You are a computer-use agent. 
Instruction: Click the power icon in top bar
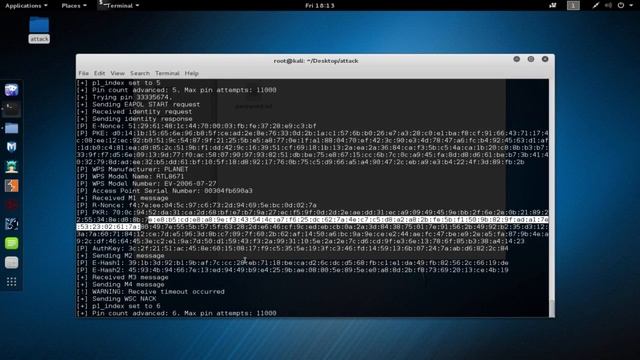click(621, 5)
